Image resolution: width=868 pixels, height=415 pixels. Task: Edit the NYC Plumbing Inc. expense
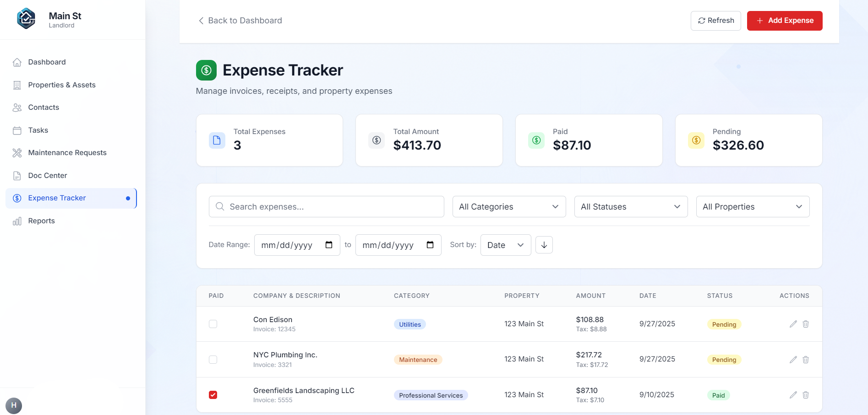[793, 360]
